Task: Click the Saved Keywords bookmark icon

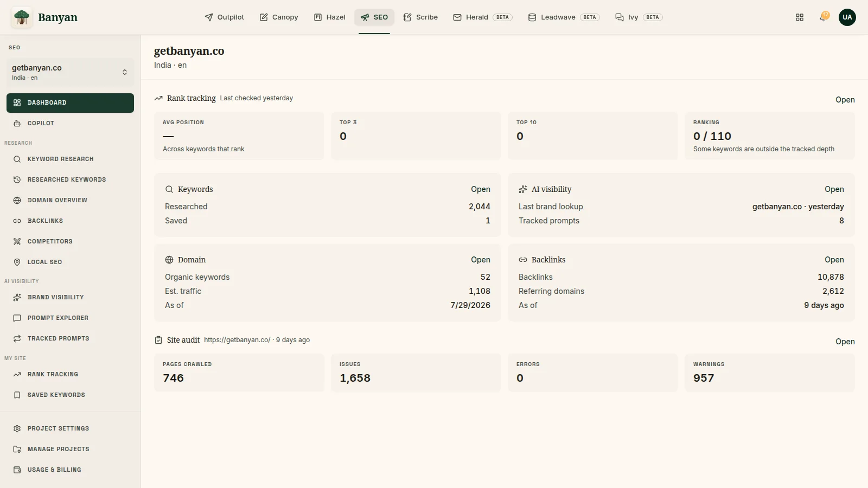Action: pyautogui.click(x=17, y=395)
